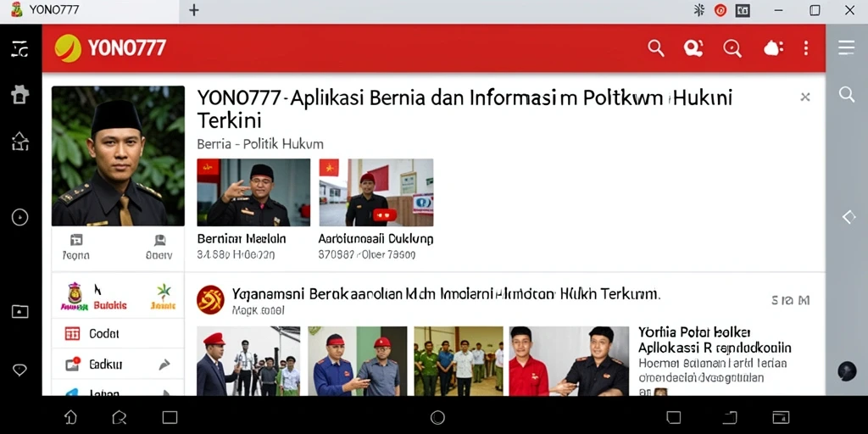Image resolution: width=868 pixels, height=434 pixels.
Task: Click the YONO777 Aplikasi Bernia title
Action: click(465, 108)
